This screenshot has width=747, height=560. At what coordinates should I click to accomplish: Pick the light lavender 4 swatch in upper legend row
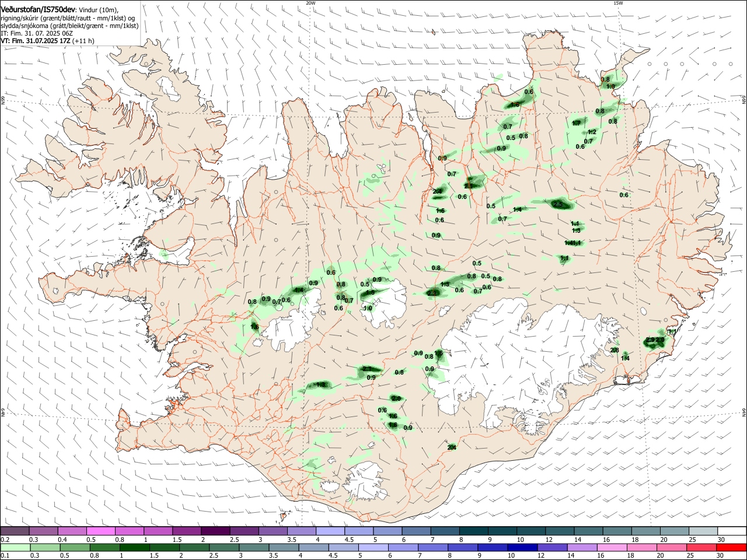pos(330,531)
